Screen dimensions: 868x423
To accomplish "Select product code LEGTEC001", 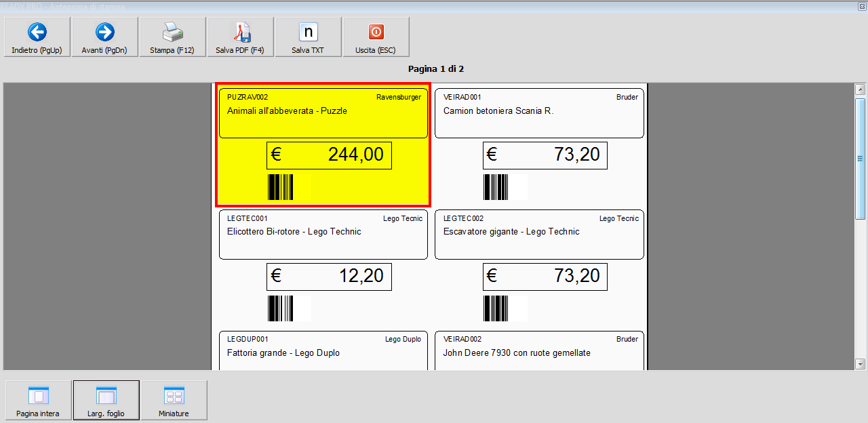I will pos(248,218).
